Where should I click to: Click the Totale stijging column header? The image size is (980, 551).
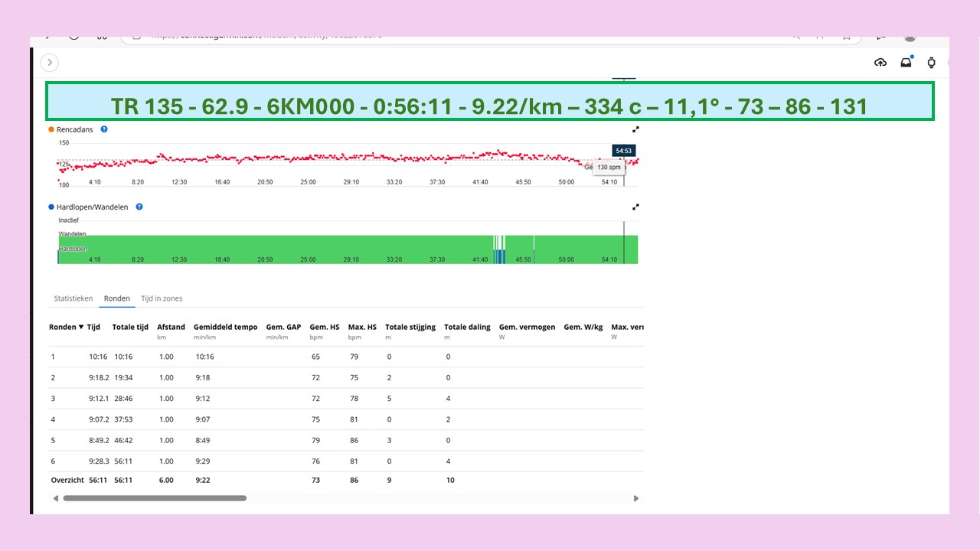(x=410, y=327)
